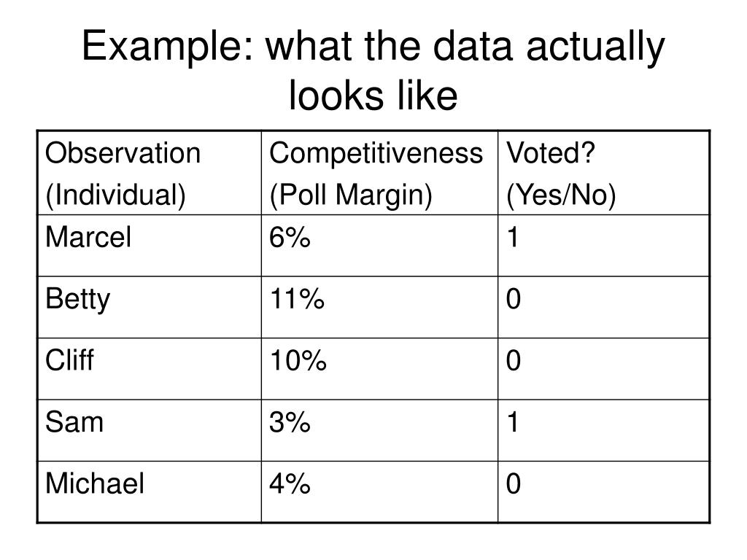Click the 'Michael' name cell

coord(150,492)
